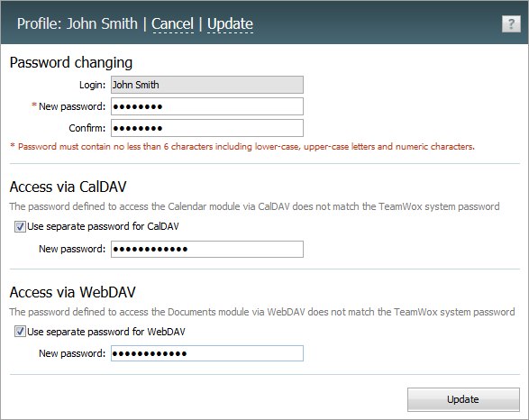529x420 pixels.
Task: Click the WebDAV password mismatch description
Action: (x=262, y=312)
